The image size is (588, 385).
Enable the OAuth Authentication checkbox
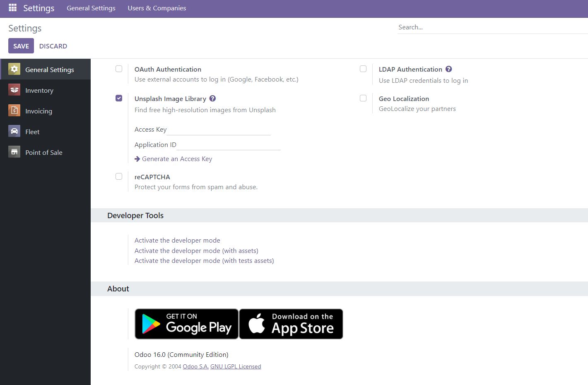coord(119,69)
